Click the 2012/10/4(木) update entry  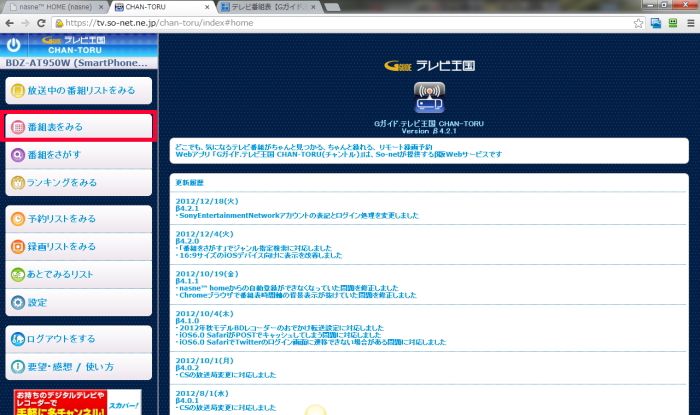(428, 328)
